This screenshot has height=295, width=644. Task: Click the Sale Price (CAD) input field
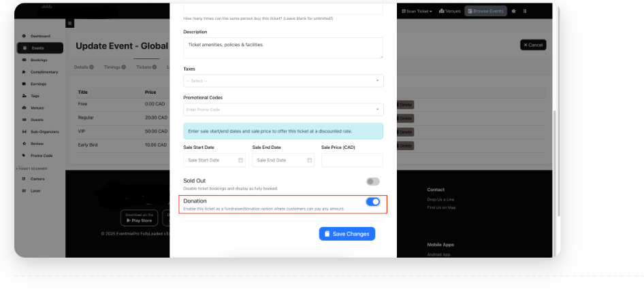tap(352, 160)
